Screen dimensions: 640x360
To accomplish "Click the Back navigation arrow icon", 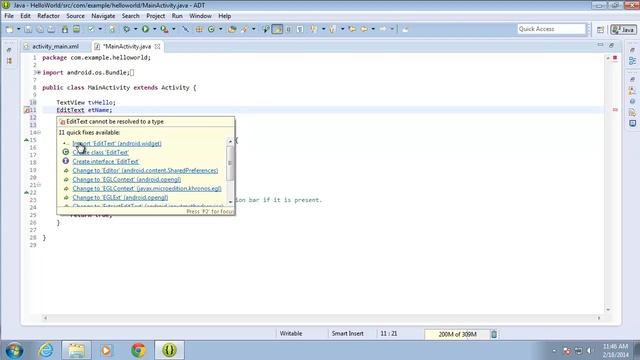I will [x=364, y=29].
